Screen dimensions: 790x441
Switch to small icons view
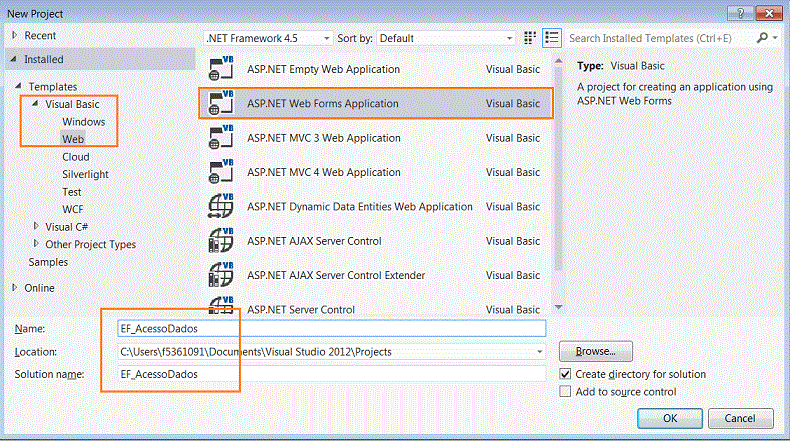coord(530,38)
